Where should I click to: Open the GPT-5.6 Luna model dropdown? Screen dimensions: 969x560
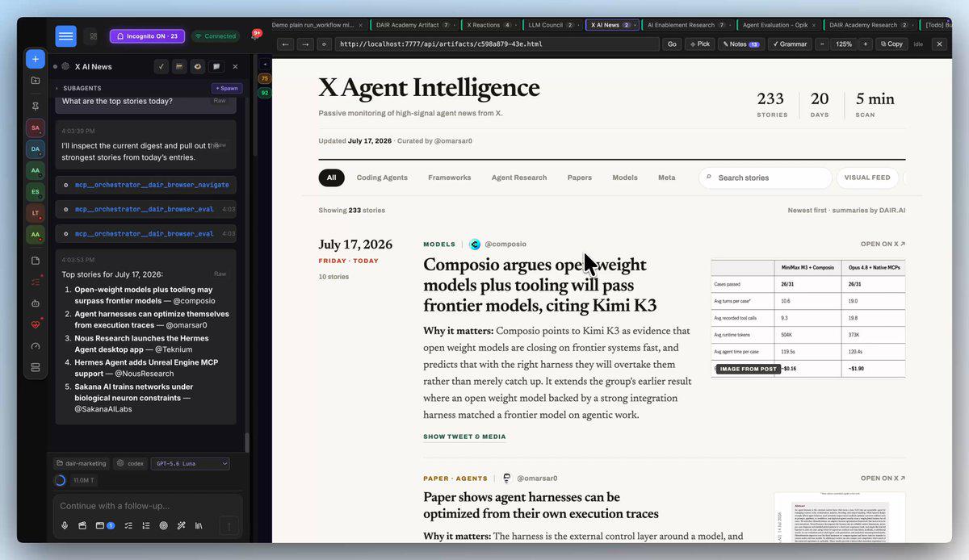(x=190, y=463)
